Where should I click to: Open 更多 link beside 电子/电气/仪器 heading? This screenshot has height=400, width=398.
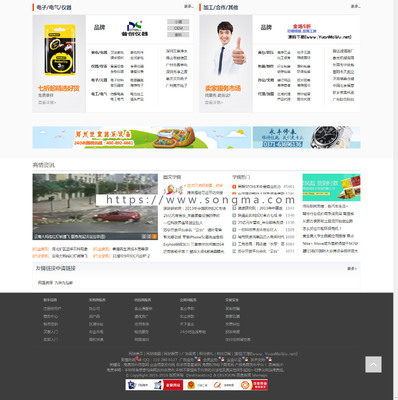188,6
